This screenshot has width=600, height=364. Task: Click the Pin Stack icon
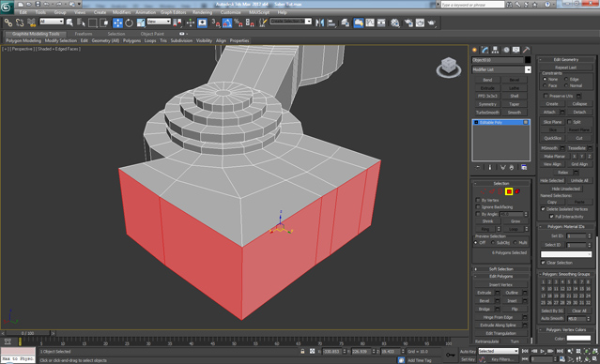pyautogui.click(x=478, y=168)
